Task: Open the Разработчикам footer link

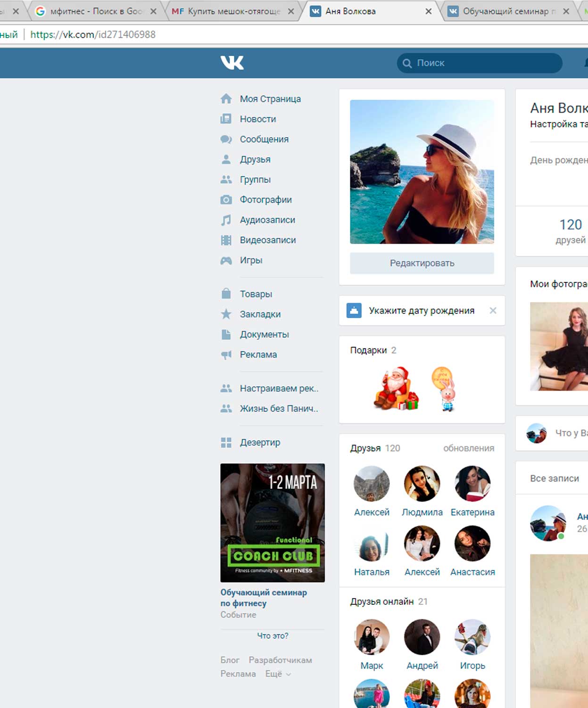Action: [280, 660]
